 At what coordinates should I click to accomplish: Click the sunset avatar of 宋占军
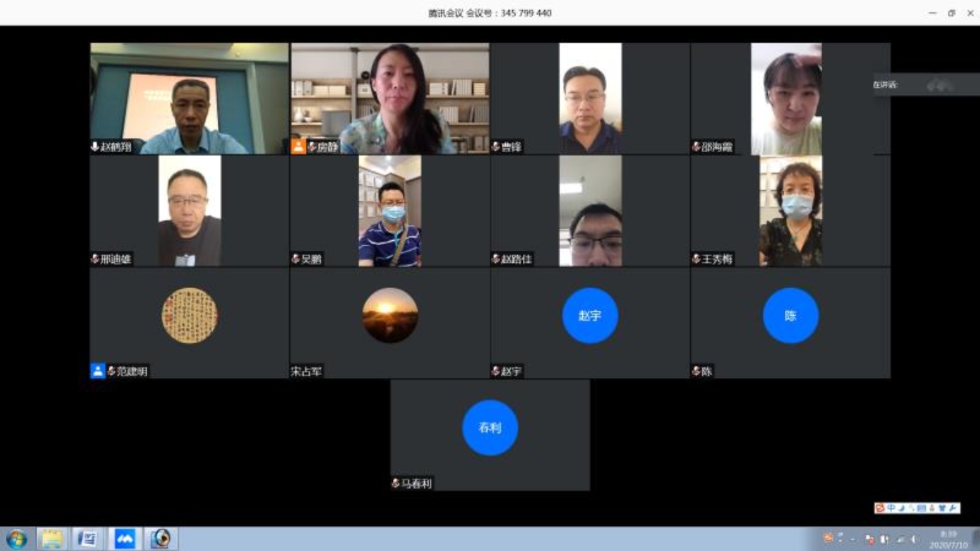point(390,315)
